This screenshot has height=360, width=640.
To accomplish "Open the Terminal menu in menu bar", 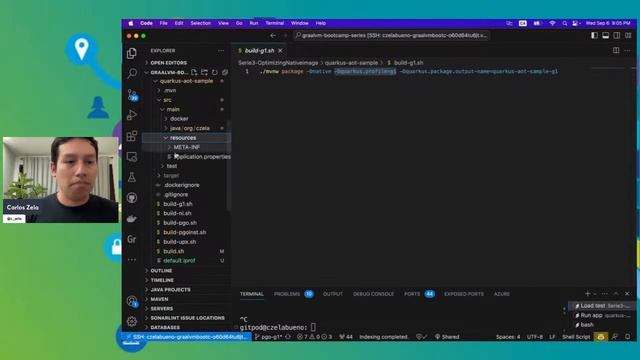I will pyautogui.click(x=274, y=23).
